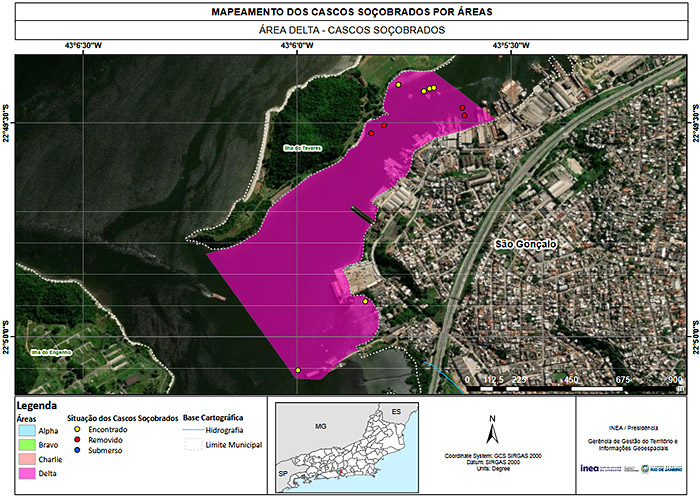Click the title MAPEAMENTO DOS CASCOS SOÇOBRADOS POR ÁREAS
The width and height of the screenshot is (700, 497).
coord(352,12)
